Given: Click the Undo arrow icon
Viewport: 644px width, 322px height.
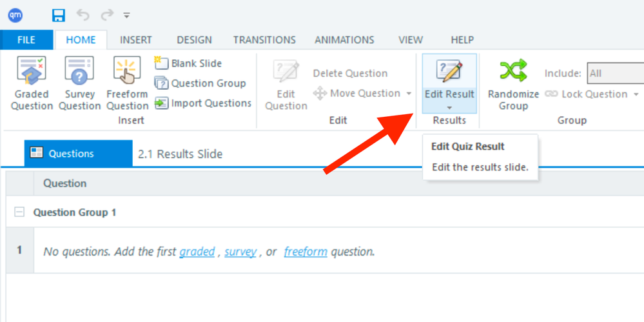Looking at the screenshot, I should (x=83, y=15).
